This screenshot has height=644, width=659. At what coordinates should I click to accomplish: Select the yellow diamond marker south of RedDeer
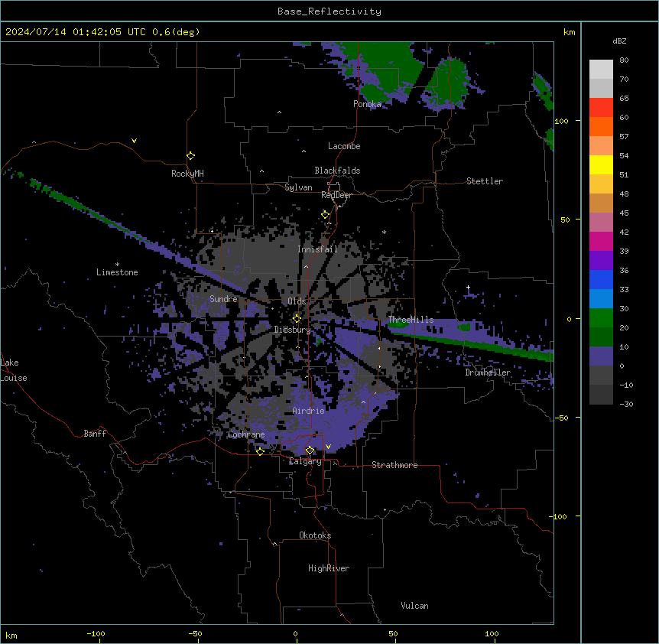[x=326, y=215]
